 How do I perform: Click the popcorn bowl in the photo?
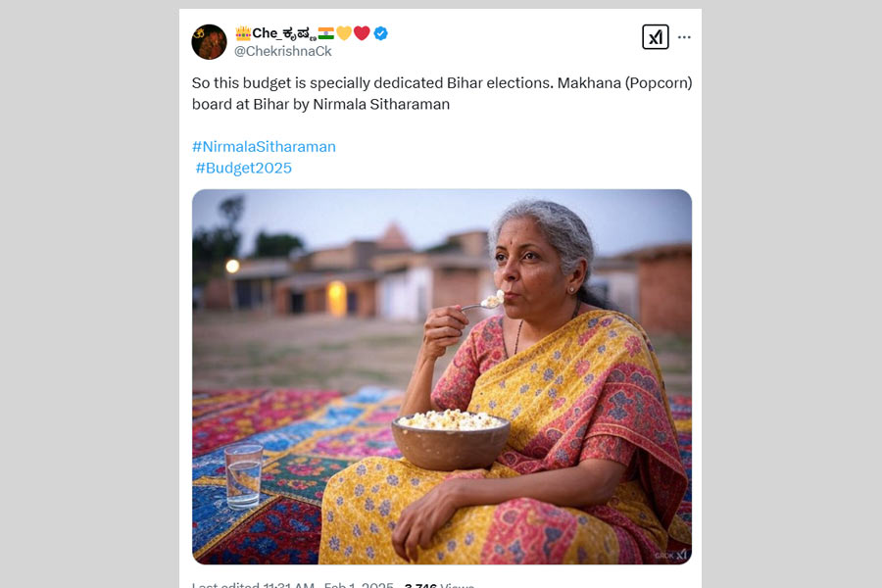(450, 440)
